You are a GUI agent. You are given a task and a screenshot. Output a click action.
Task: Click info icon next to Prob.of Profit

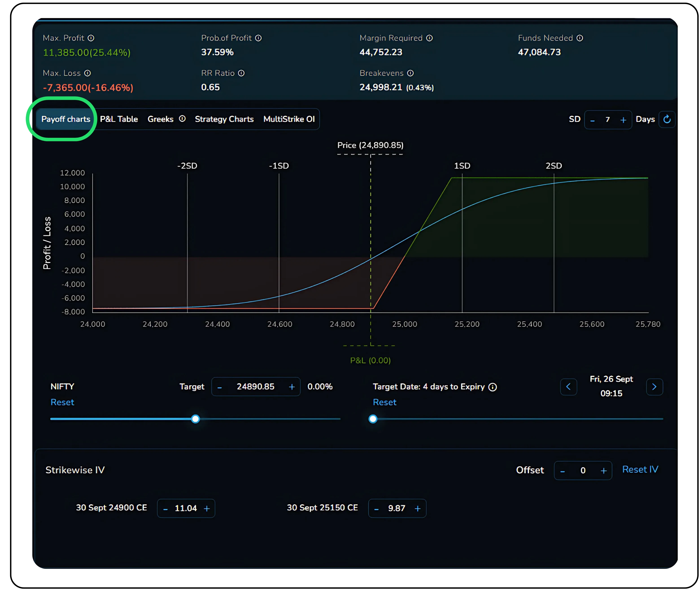[x=258, y=38]
